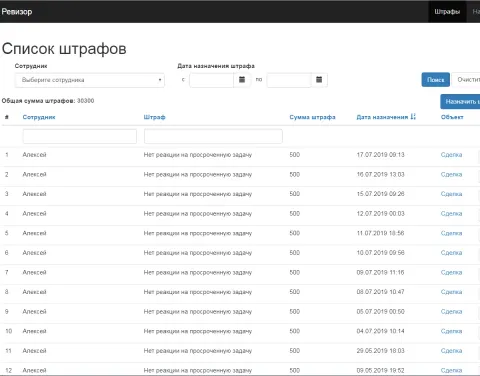The height and width of the screenshot is (376, 480).
Task: Open Сделка link dated 29.06.2019
Action: pyautogui.click(x=451, y=351)
